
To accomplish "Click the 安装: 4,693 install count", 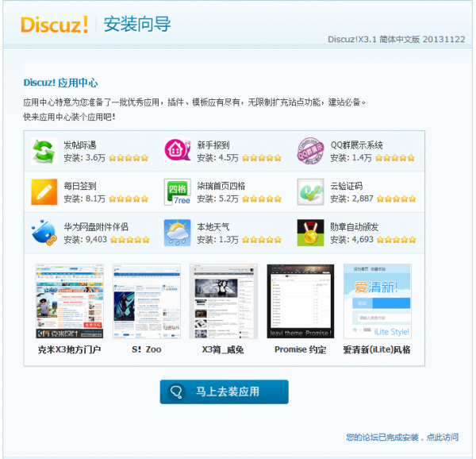I will (351, 240).
